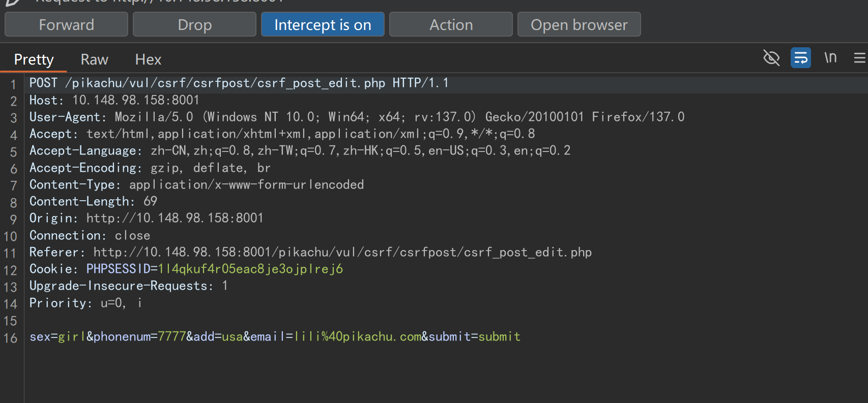Switch to the Raw view tab

click(x=94, y=60)
